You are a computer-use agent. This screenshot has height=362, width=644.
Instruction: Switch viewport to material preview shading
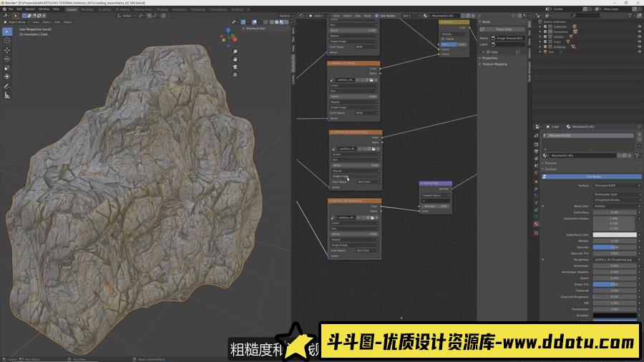282,22
